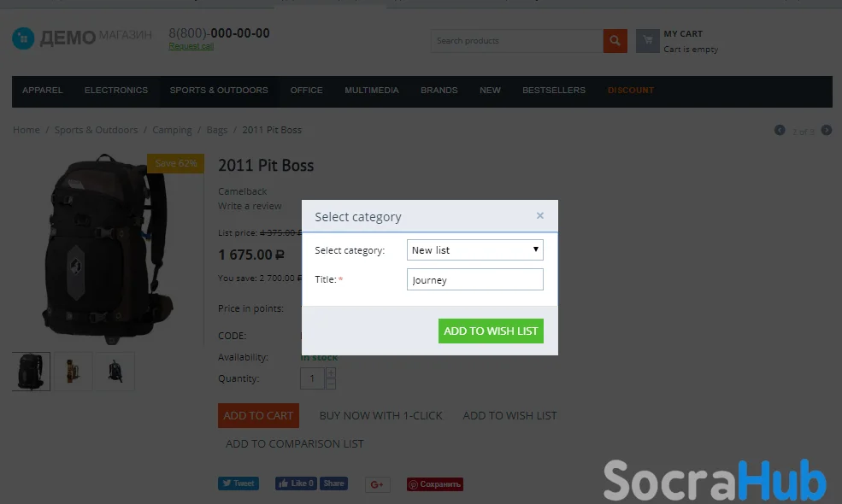This screenshot has width=842, height=504.
Task: Click the green Add to Wish List button
Action: coord(491,331)
